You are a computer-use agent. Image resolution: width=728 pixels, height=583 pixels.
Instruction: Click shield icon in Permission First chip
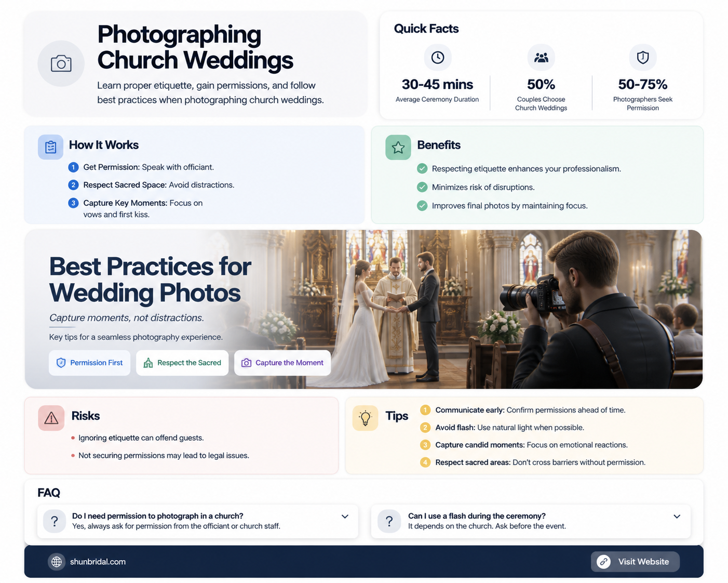[61, 363]
